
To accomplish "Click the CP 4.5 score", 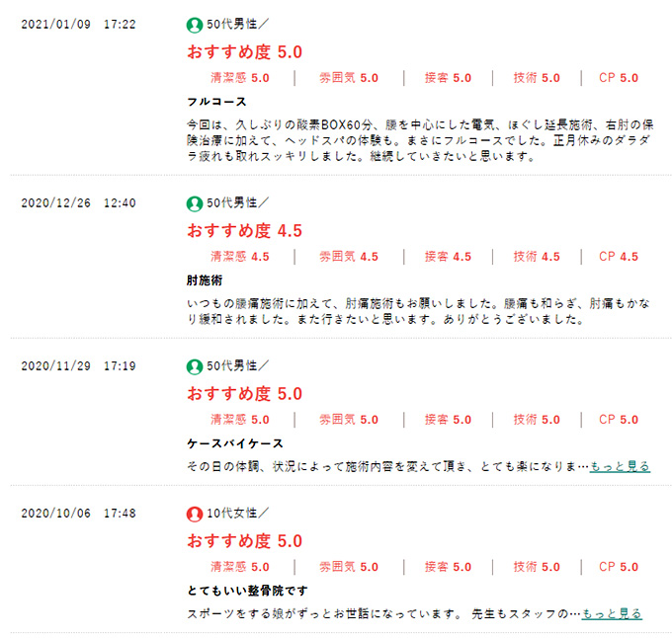I will click(619, 257).
